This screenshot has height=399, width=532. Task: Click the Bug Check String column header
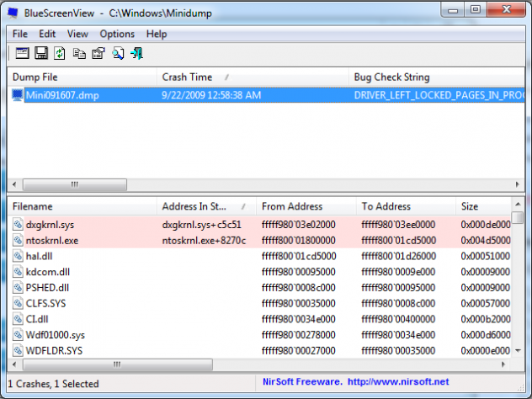[x=392, y=77]
